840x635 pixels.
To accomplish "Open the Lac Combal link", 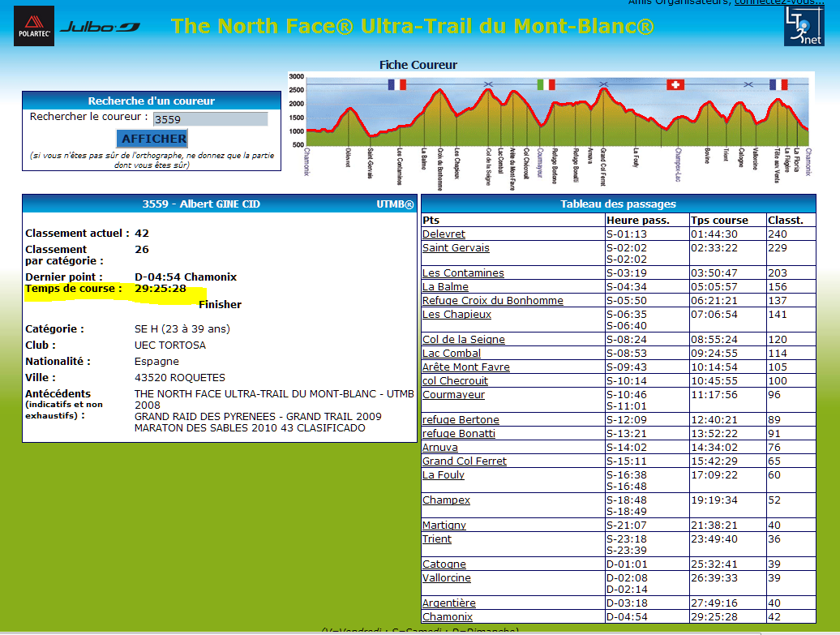I will (x=452, y=354).
